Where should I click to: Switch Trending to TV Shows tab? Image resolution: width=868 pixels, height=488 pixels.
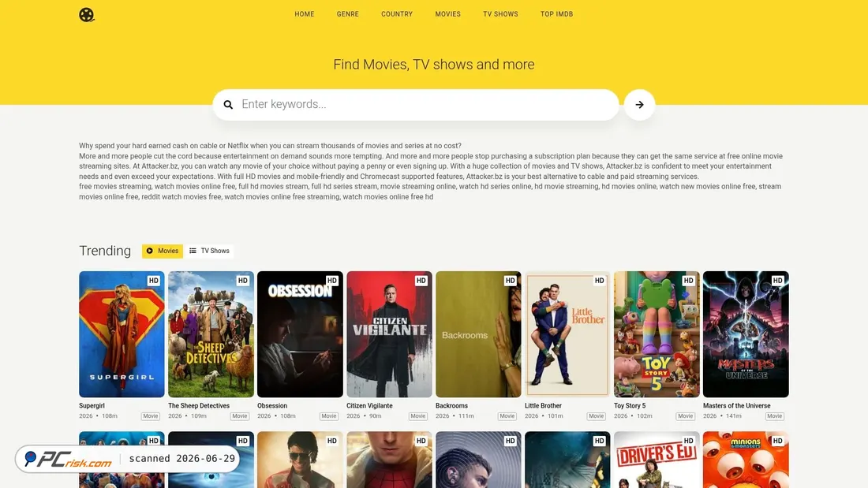209,251
